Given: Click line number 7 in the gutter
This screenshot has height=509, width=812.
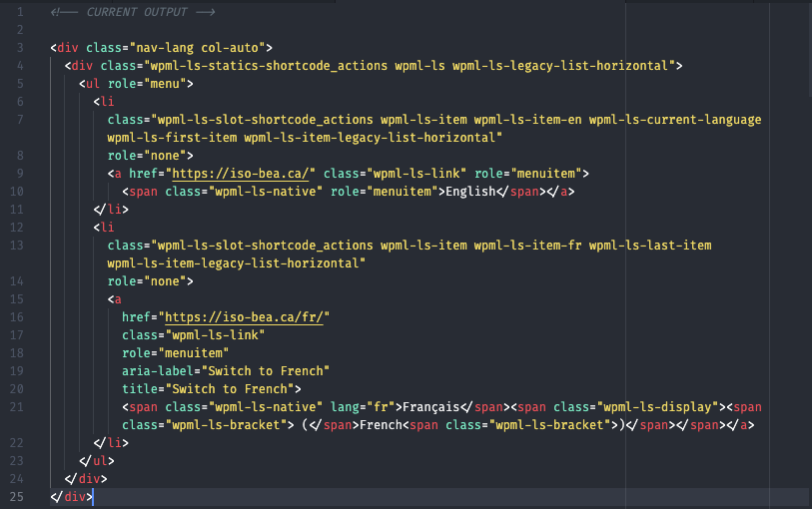Looking at the screenshot, I should 20,120.
